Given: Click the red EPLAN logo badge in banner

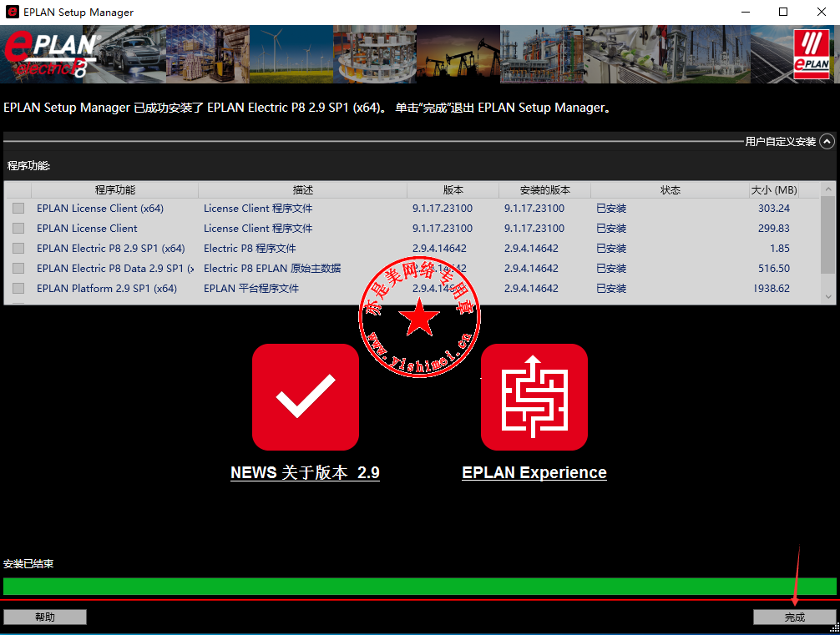Looking at the screenshot, I should coord(811,54).
